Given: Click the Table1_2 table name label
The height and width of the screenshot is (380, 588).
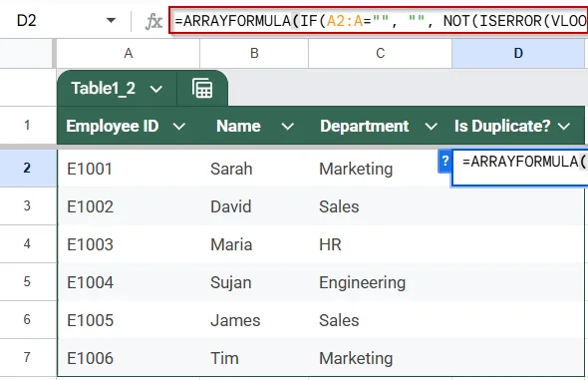Looking at the screenshot, I should click(103, 89).
